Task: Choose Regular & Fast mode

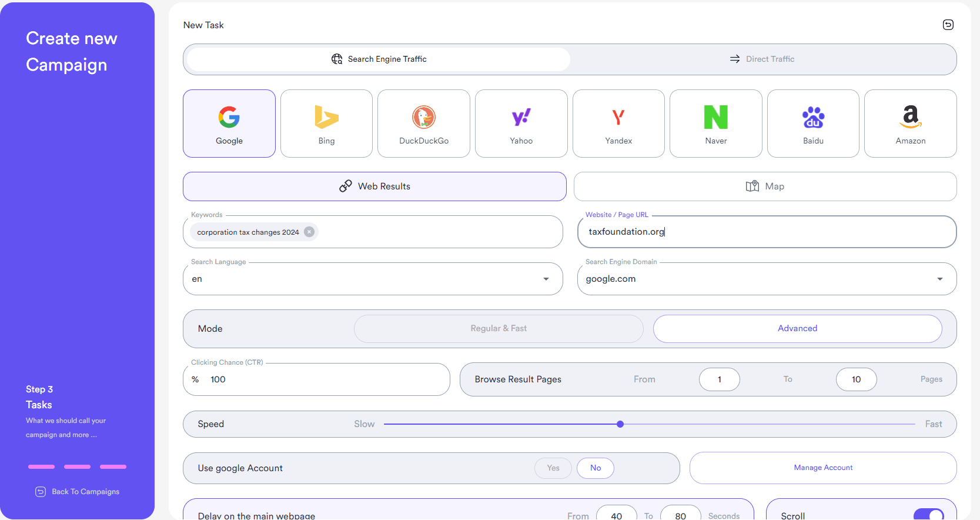Action: pos(499,329)
